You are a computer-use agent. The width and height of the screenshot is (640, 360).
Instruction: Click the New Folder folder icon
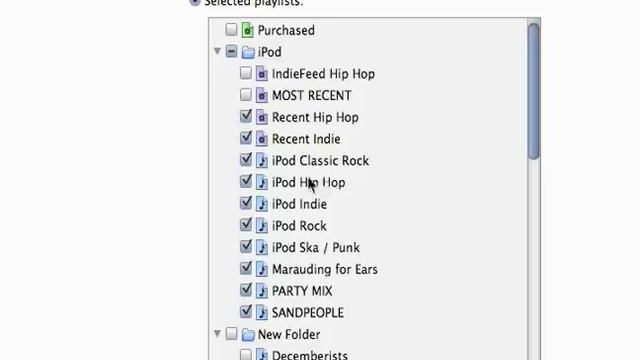pos(248,335)
